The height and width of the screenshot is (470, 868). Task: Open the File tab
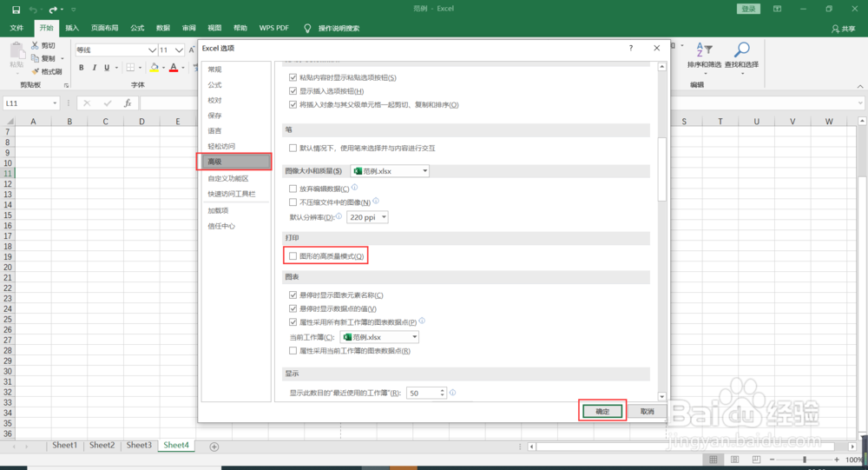16,29
